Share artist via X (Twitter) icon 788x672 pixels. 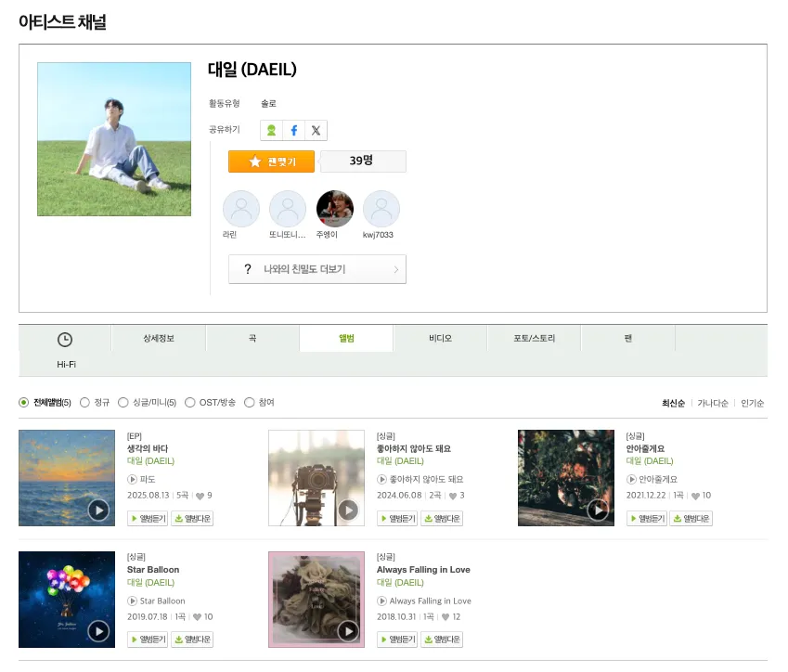pos(316,131)
